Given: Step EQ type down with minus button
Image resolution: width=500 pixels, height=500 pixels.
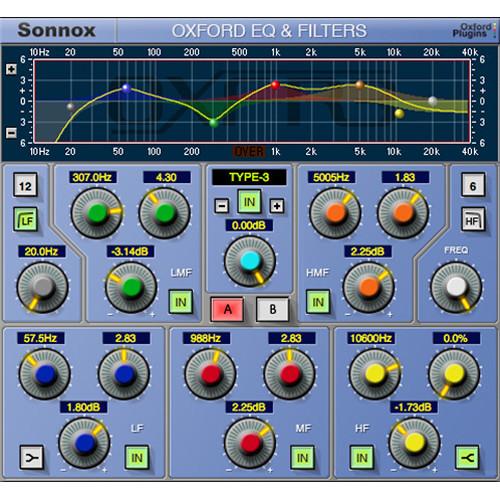Looking at the screenshot, I should click(x=222, y=206).
